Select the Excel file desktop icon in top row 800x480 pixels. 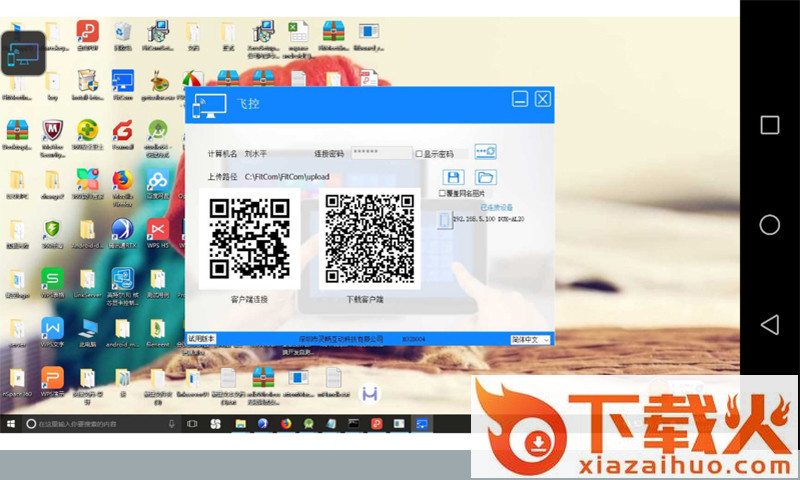coord(298,38)
